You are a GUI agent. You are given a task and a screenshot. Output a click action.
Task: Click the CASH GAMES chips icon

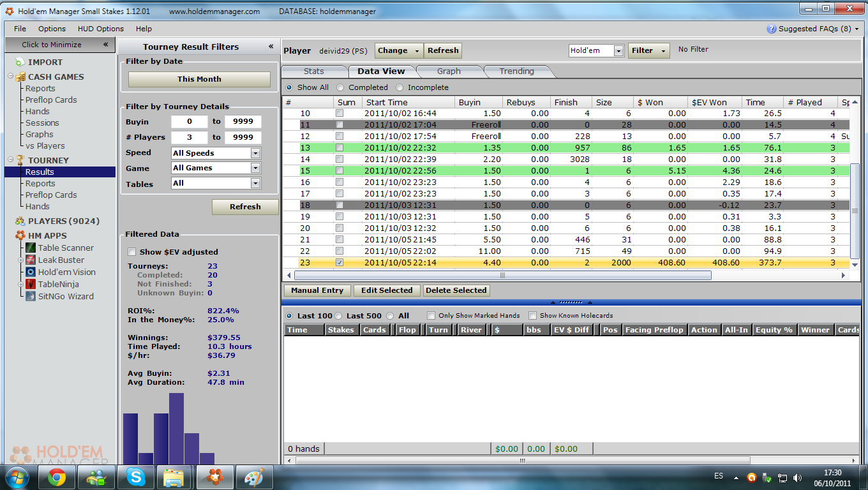pos(20,77)
